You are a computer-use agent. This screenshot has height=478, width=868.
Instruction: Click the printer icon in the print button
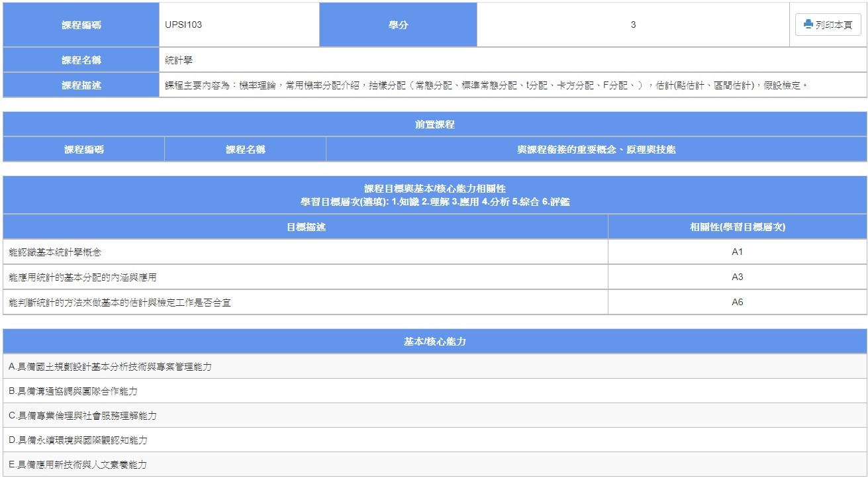(x=808, y=24)
